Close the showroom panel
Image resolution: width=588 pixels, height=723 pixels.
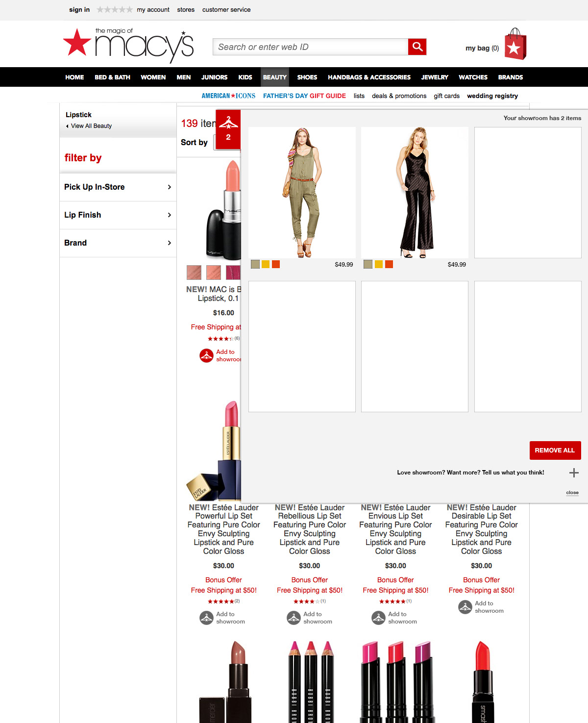[x=572, y=493]
